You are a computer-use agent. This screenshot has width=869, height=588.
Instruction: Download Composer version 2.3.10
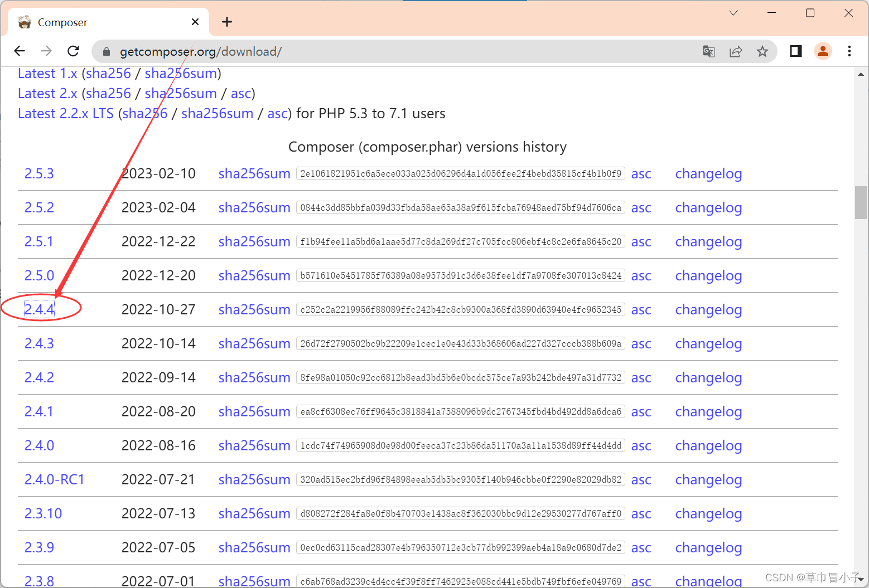pyautogui.click(x=43, y=513)
